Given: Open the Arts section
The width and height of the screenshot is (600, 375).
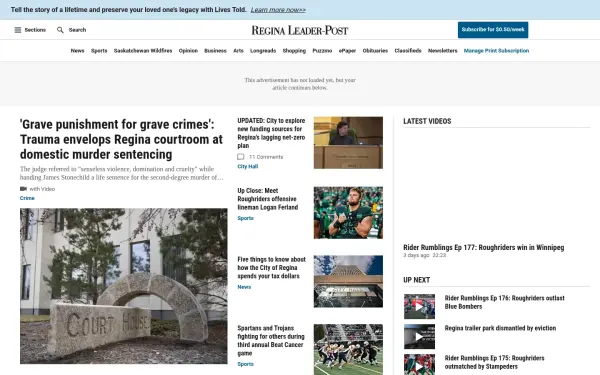Looking at the screenshot, I should [238, 51].
